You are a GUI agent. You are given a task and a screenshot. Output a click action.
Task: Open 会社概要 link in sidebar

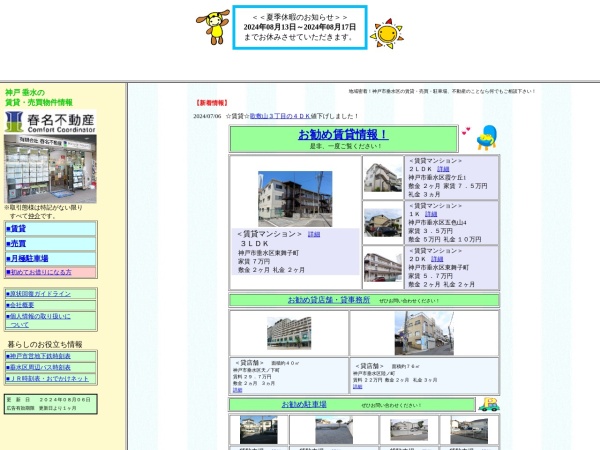pyautogui.click(x=20, y=305)
